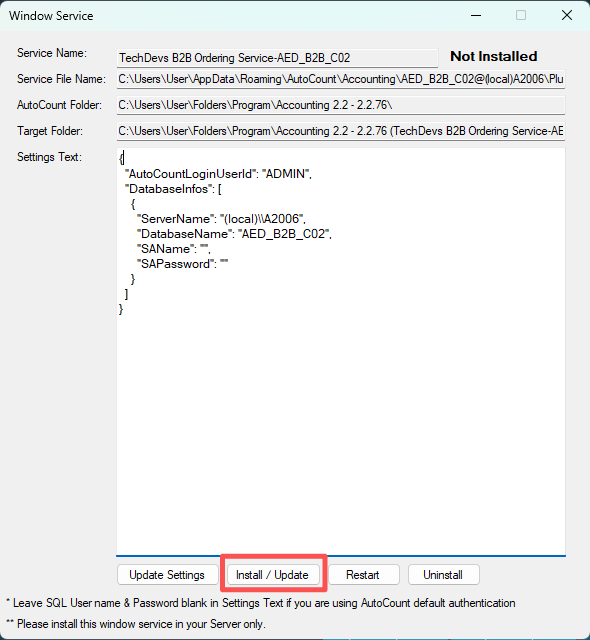Click the Target Folder: label

50,131
